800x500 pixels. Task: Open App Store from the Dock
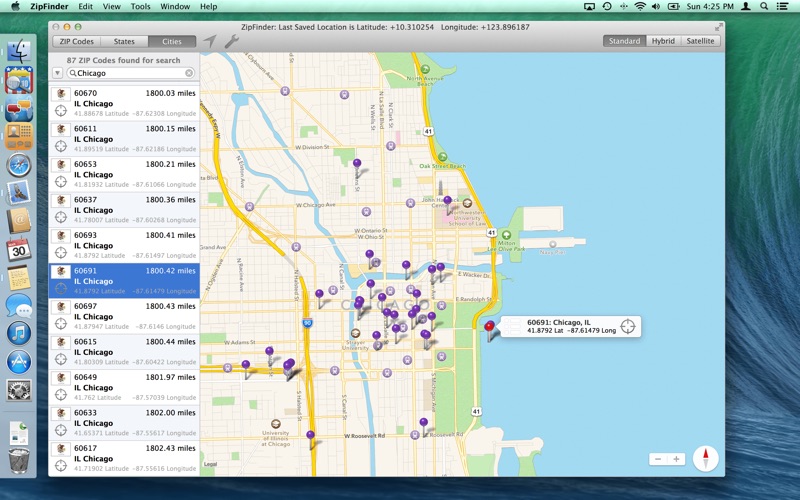point(19,362)
